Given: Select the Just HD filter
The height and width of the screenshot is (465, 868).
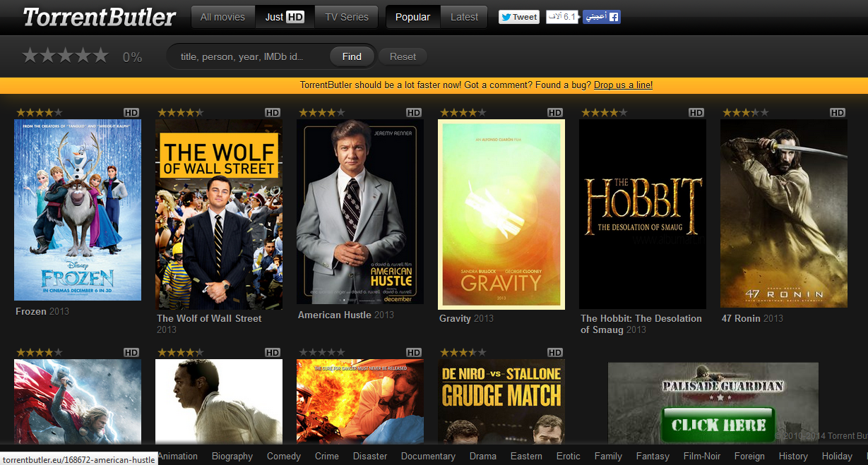Looking at the screenshot, I should [x=285, y=17].
